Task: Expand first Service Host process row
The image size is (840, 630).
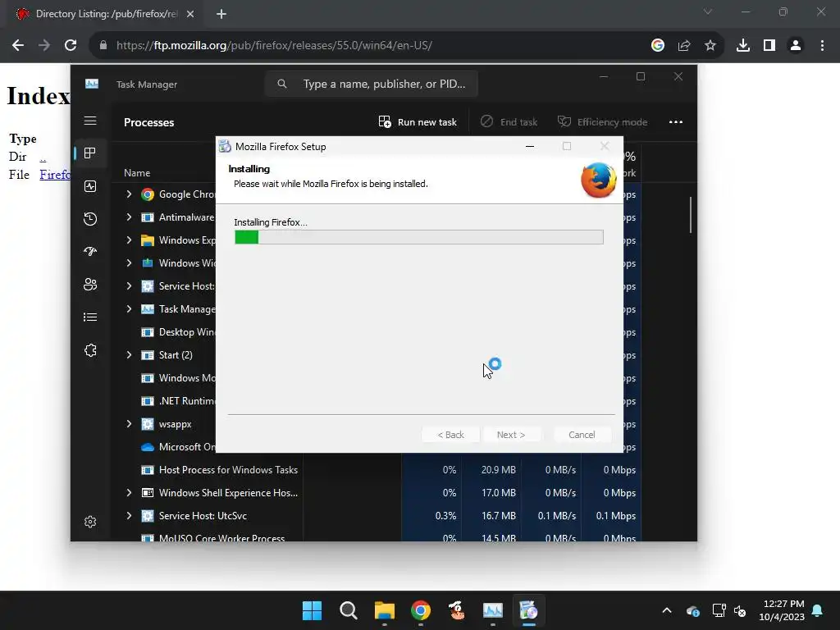Action: coord(129,286)
